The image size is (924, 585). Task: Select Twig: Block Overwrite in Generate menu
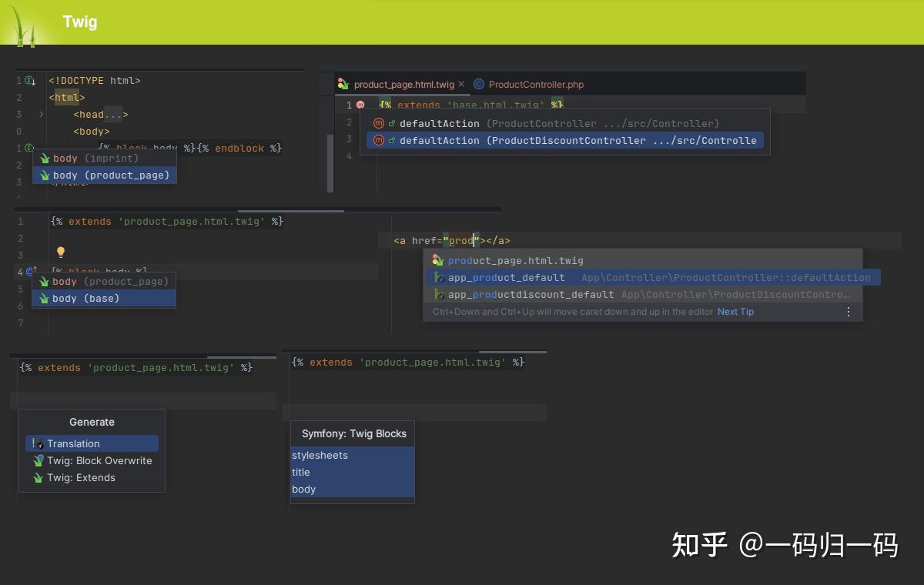(92, 460)
